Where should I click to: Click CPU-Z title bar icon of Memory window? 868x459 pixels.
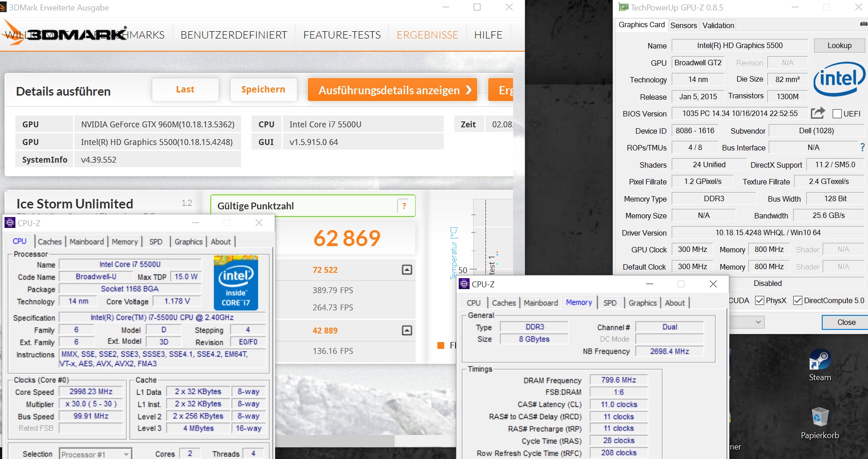[x=464, y=284]
